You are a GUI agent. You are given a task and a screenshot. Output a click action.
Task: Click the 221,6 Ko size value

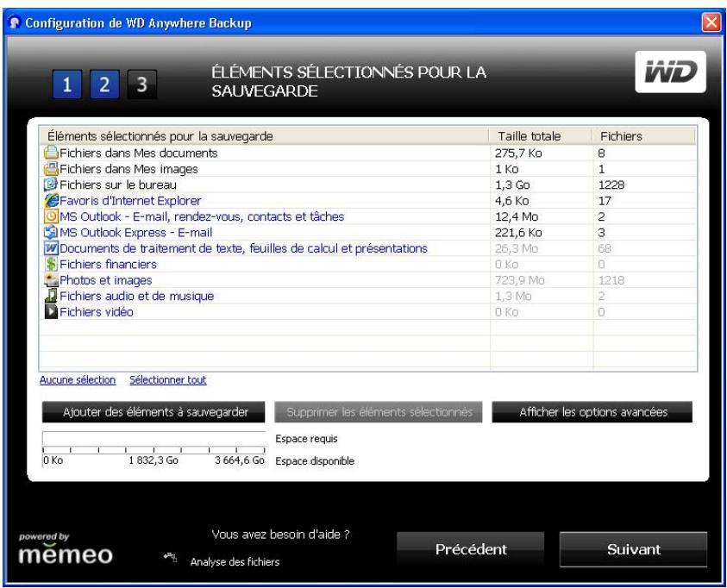[x=518, y=232]
